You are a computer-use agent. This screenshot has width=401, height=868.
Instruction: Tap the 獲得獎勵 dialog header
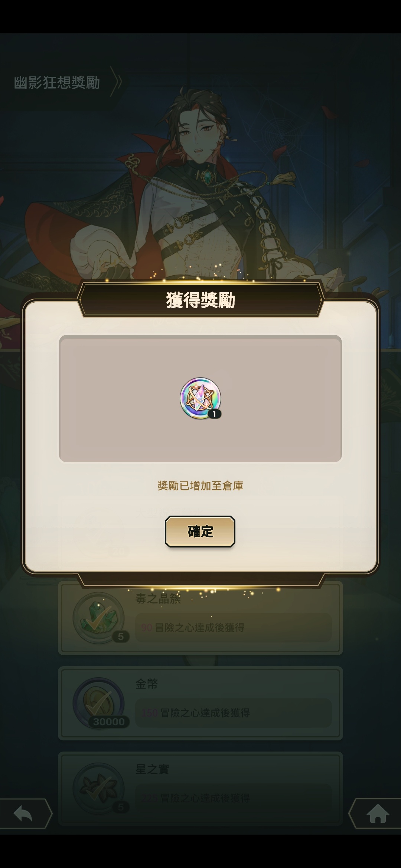[200, 300]
